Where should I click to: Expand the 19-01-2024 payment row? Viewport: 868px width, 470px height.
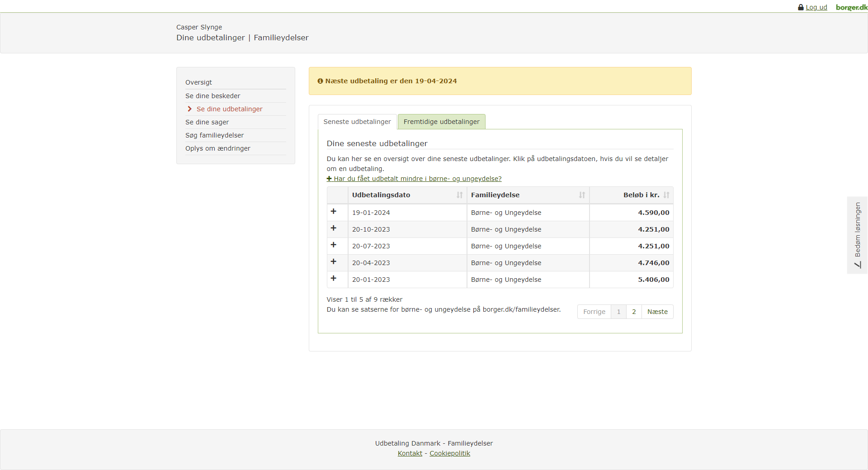(334, 212)
